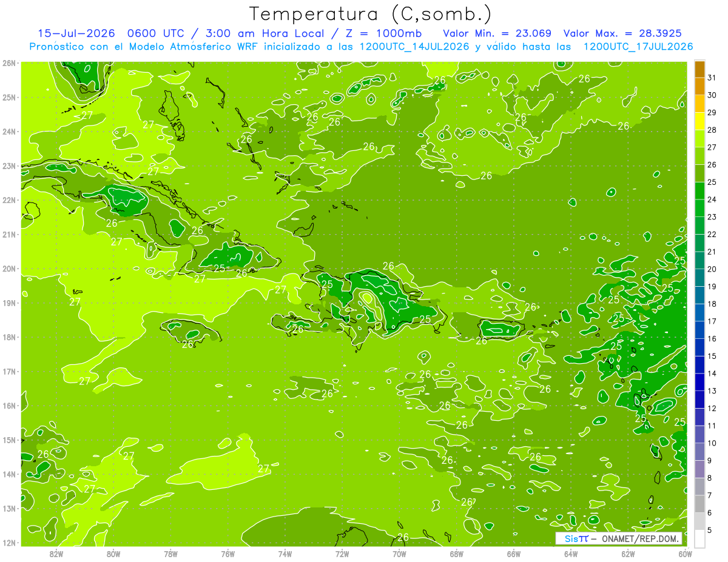Screen dimensions: 728x562
Task: Click the legend scale value "12"
Action: pyautogui.click(x=712, y=408)
